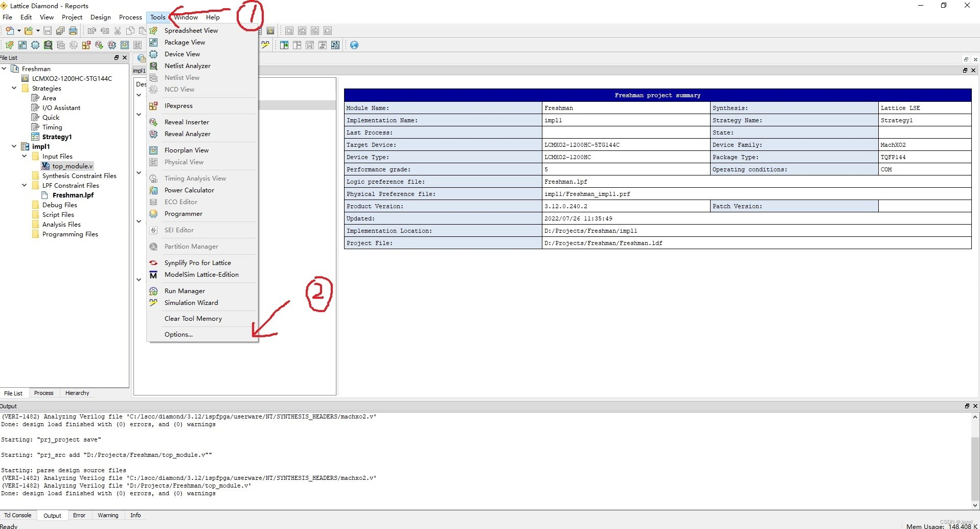Click the Save All toolbar icon

coord(60,31)
